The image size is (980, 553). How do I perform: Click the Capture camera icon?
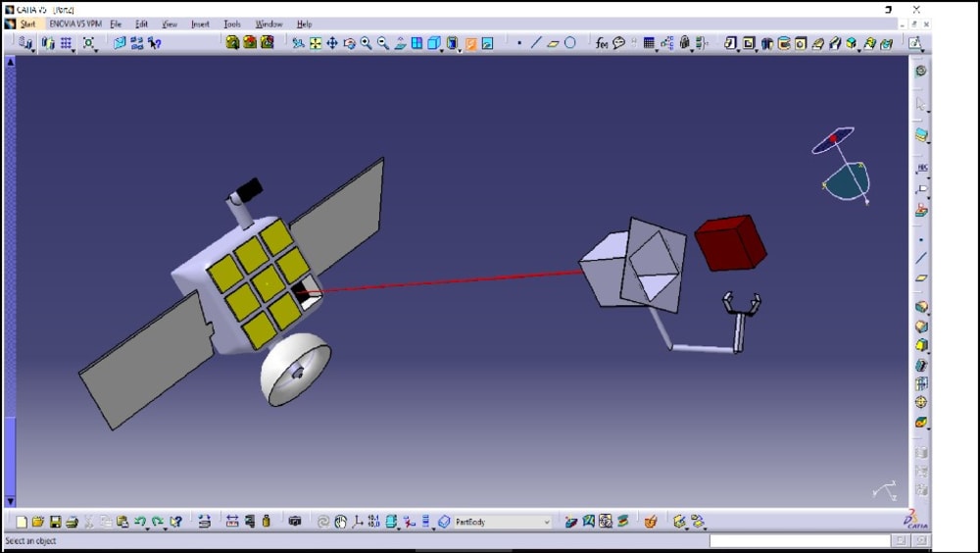click(x=295, y=521)
